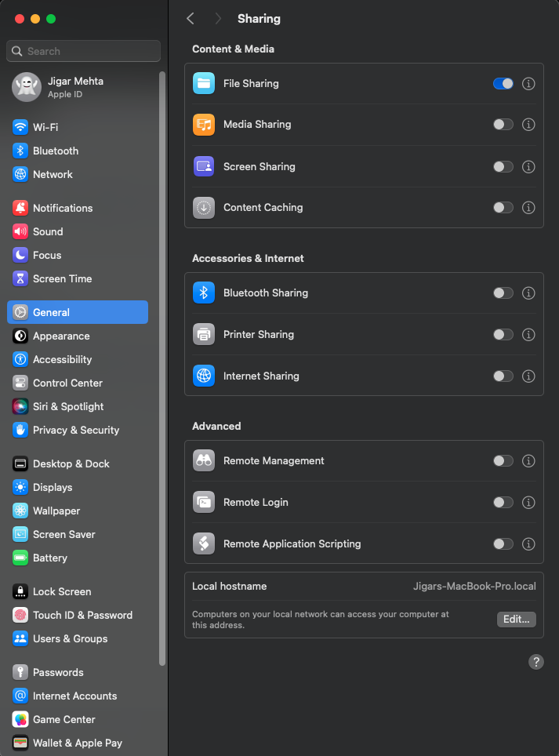Open Wi-Fi settings in sidebar
Image resolution: width=559 pixels, height=756 pixels.
tap(45, 127)
